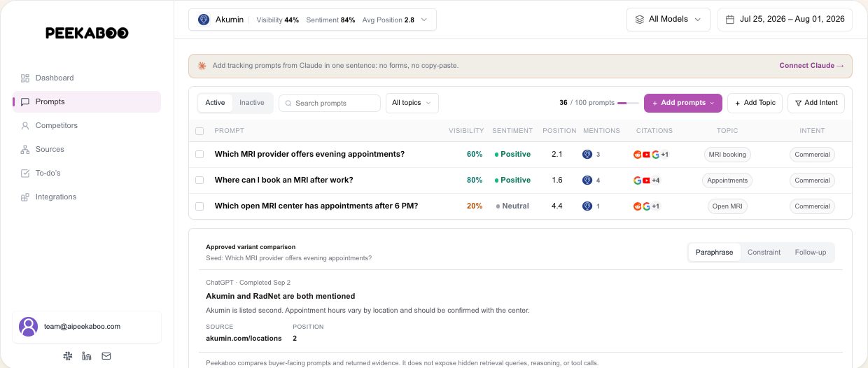
Task: Click the Commercial intent tag in after 6 PM row
Action: (812, 206)
